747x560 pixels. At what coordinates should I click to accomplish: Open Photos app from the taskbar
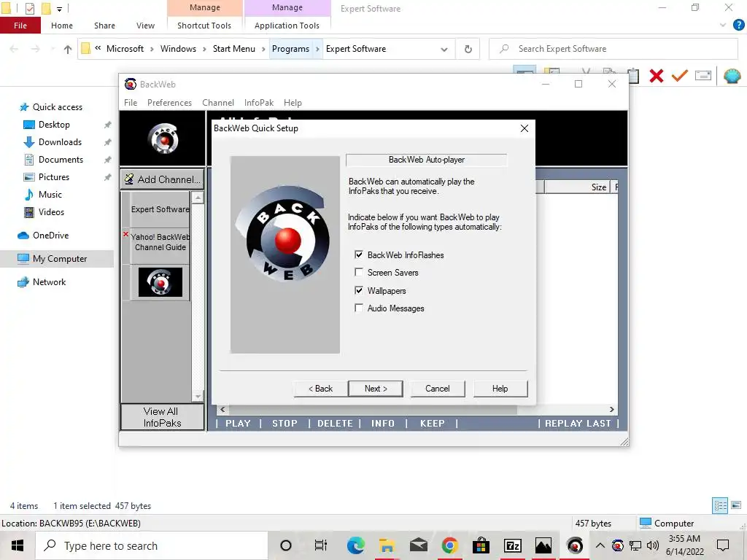click(543, 545)
